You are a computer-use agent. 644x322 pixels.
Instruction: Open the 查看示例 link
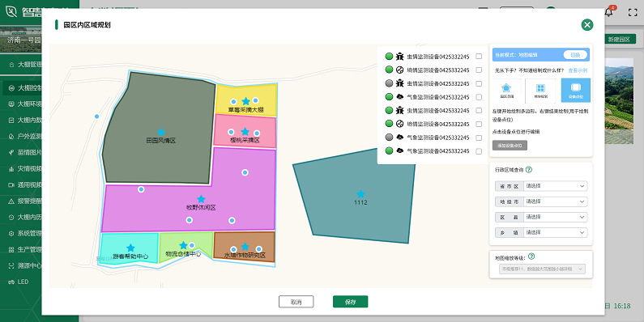[578, 70]
